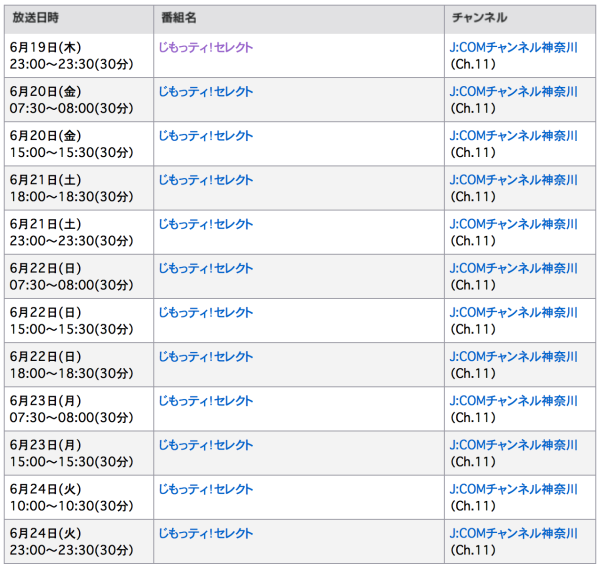
Task: Select the 6月22日(日) 18:00～18:30 date cell
Action: (79, 365)
